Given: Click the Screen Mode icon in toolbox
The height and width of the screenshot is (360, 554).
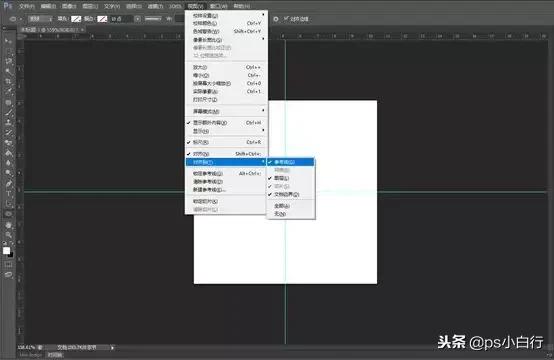Looking at the screenshot, I should tap(8, 275).
